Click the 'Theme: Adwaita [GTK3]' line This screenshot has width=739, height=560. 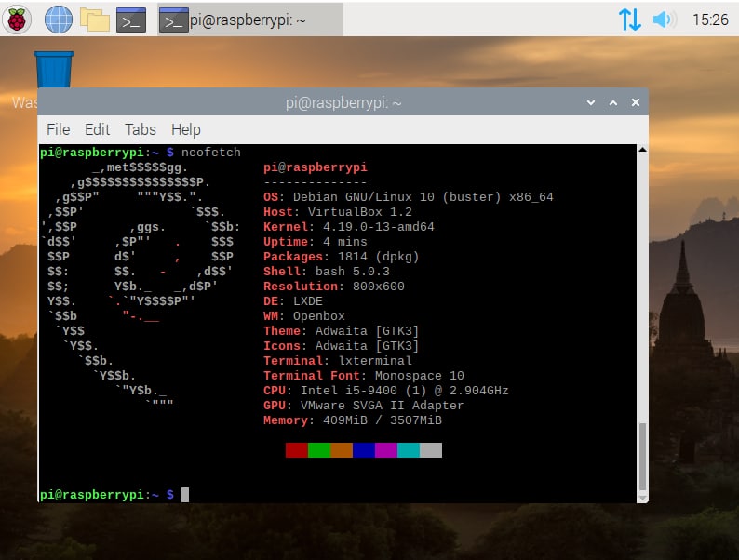[342, 331]
